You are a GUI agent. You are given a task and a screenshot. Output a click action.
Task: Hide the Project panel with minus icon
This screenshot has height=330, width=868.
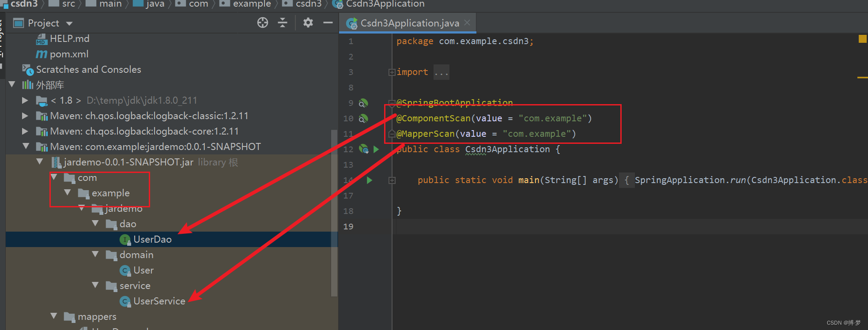point(328,22)
